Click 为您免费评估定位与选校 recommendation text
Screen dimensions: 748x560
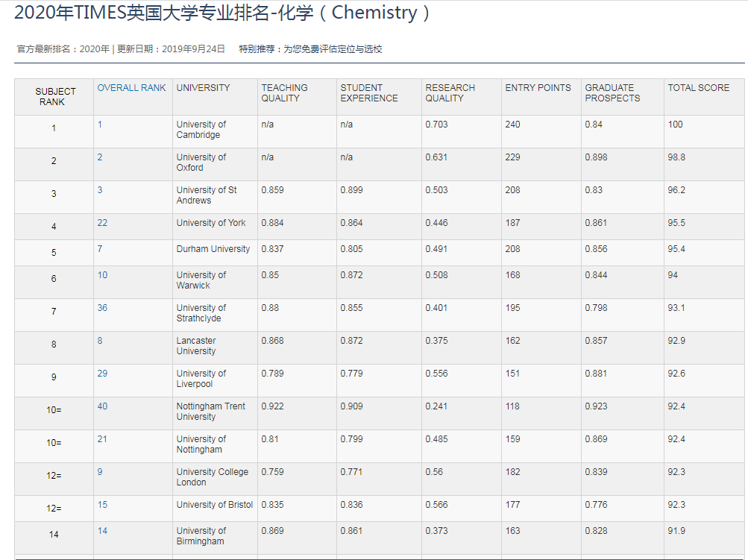[333, 49]
